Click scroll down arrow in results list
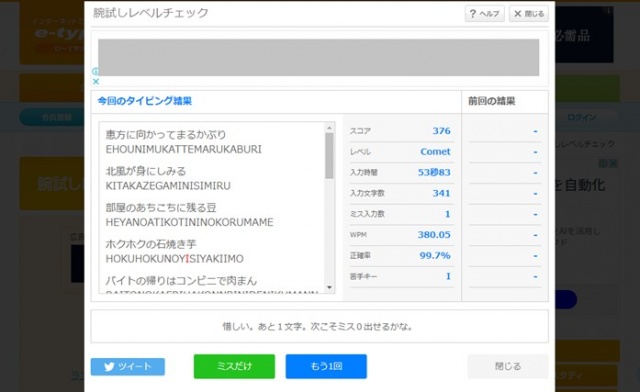The height and width of the screenshot is (392, 640). 329,287
